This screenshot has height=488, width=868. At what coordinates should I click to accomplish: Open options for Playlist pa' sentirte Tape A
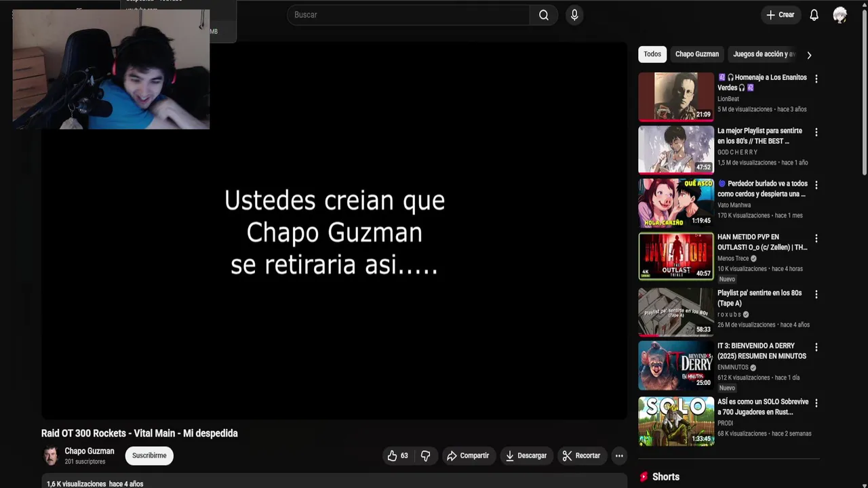tap(816, 294)
